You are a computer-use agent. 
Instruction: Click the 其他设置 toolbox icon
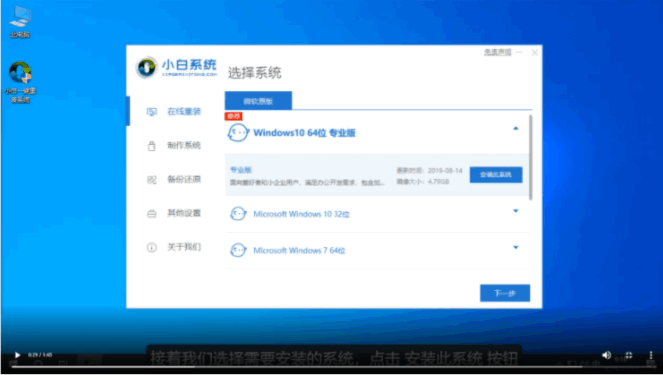[151, 214]
